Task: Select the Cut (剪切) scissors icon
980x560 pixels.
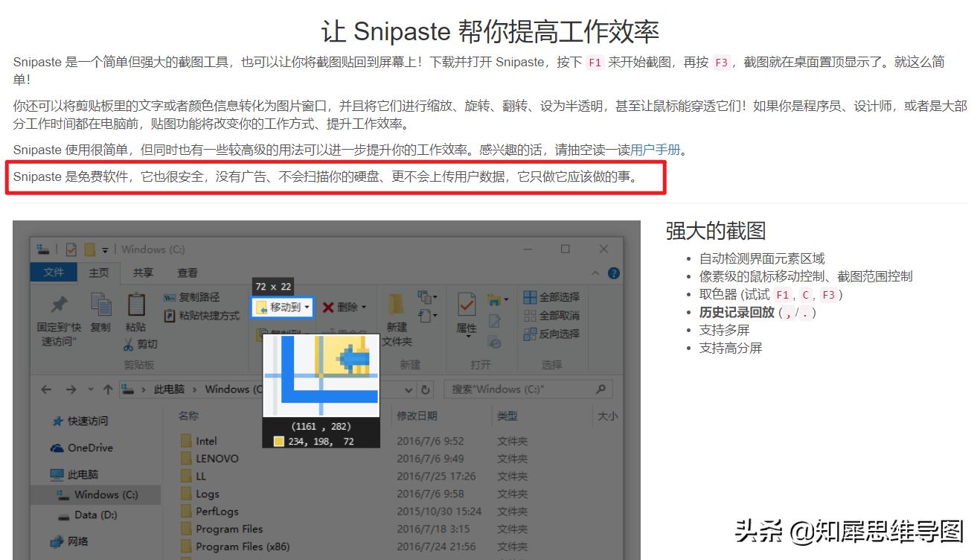Action: tap(128, 343)
